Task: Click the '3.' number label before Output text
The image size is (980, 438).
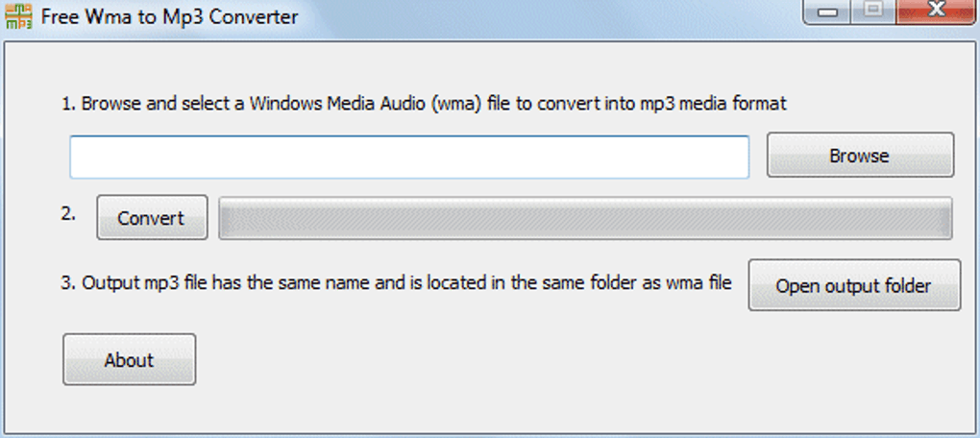Action: click(x=68, y=283)
